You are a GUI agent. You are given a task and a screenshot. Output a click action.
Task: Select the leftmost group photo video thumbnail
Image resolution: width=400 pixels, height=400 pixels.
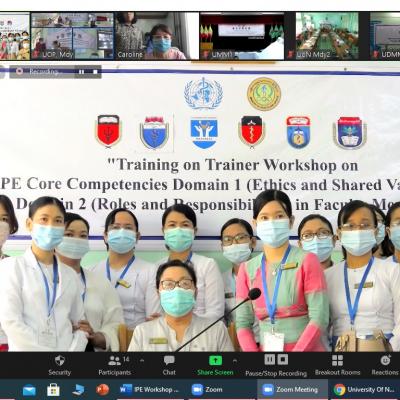click(15, 36)
